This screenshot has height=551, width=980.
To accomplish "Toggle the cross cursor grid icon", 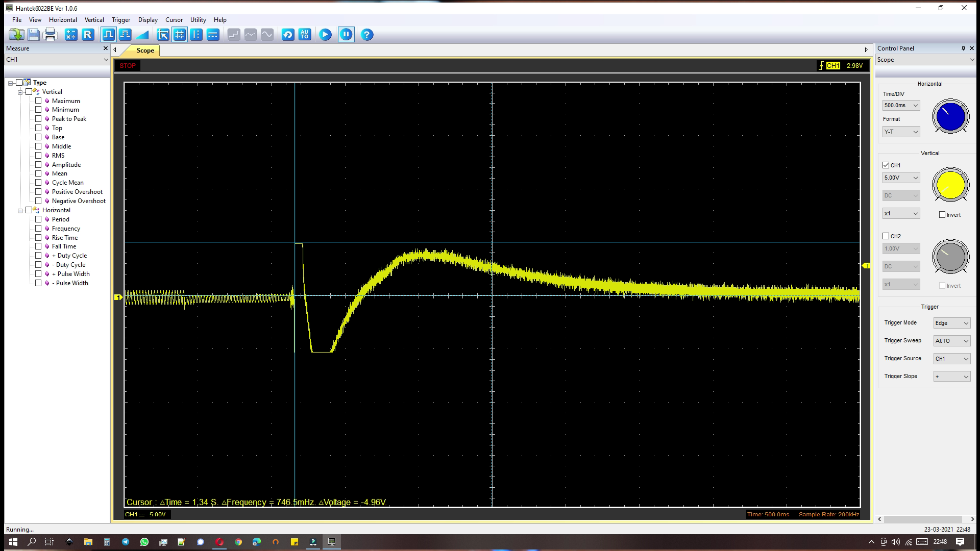I will tap(180, 35).
